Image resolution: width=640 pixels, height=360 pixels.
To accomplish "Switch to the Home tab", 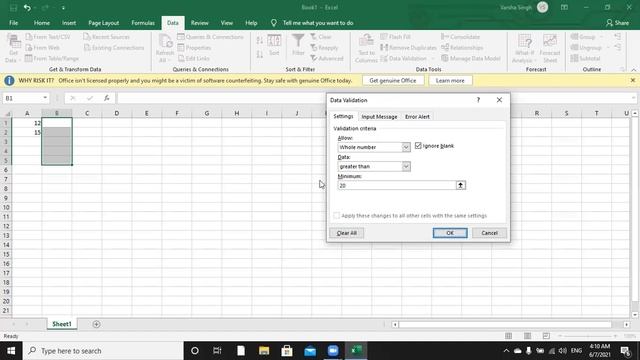I will click(x=42, y=23).
